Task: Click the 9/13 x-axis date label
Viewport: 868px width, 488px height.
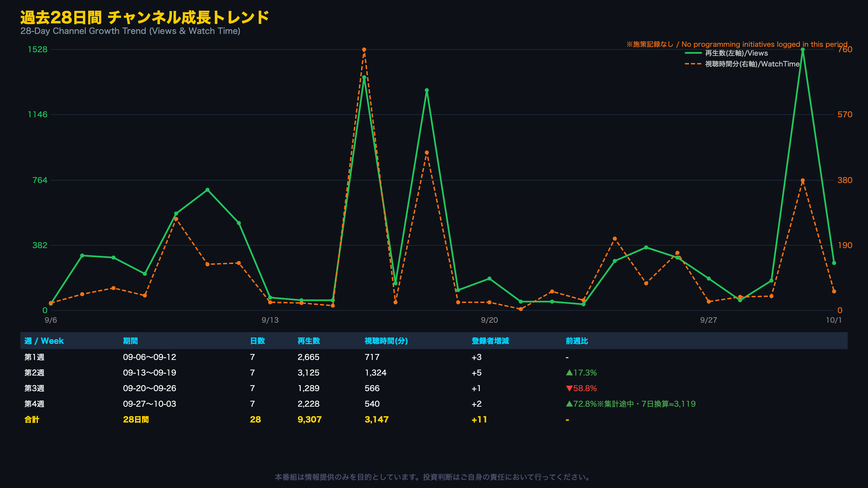Action: tap(270, 320)
